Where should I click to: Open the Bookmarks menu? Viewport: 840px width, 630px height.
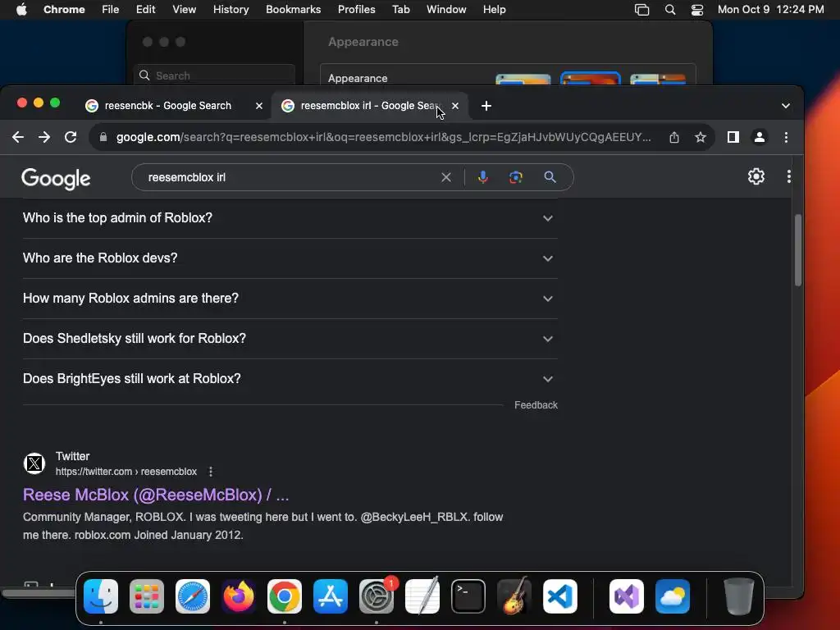293,10
